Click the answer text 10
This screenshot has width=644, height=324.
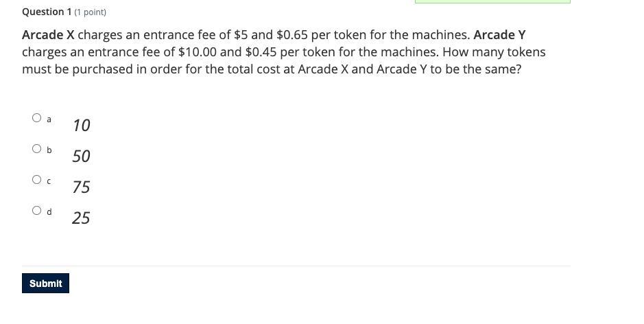click(x=81, y=126)
